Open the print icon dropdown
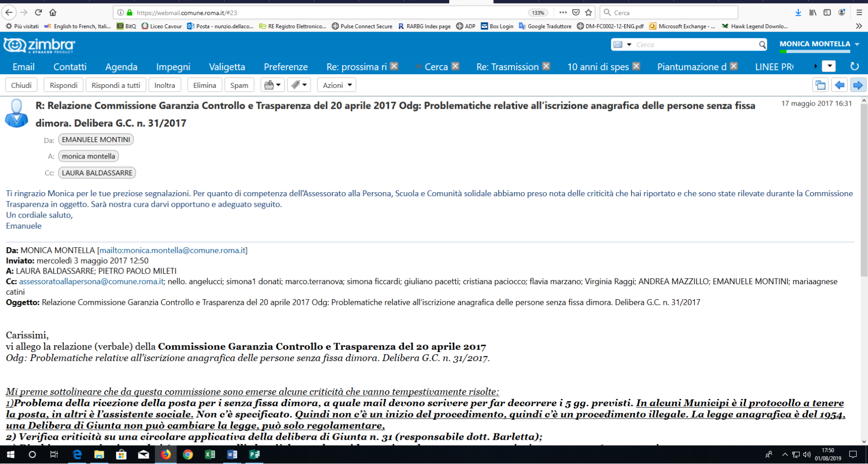The image size is (868, 464). (x=272, y=85)
